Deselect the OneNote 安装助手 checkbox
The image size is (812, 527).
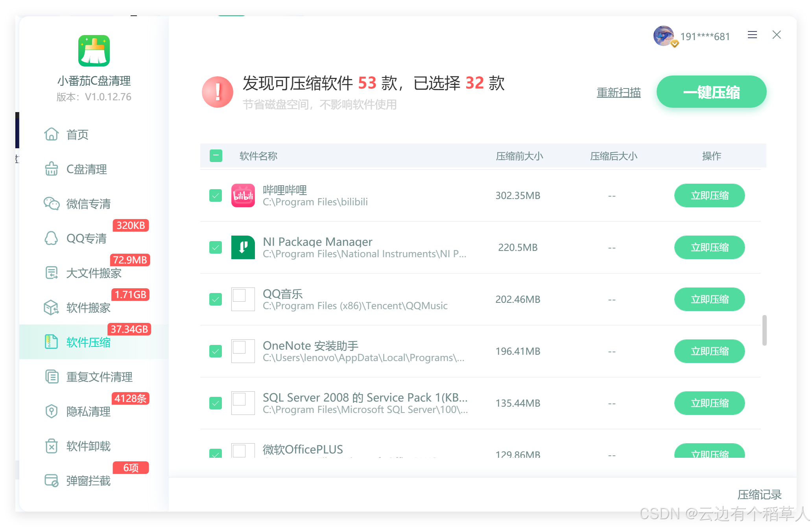216,351
